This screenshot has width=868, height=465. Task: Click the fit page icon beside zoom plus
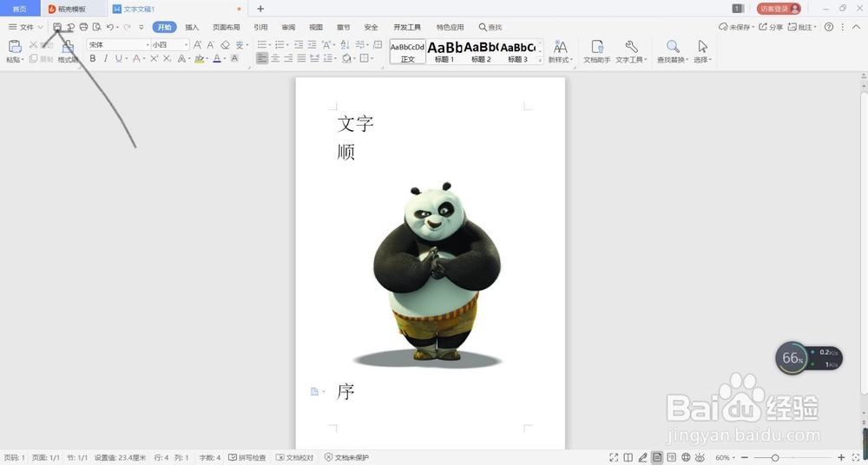[x=856, y=457]
